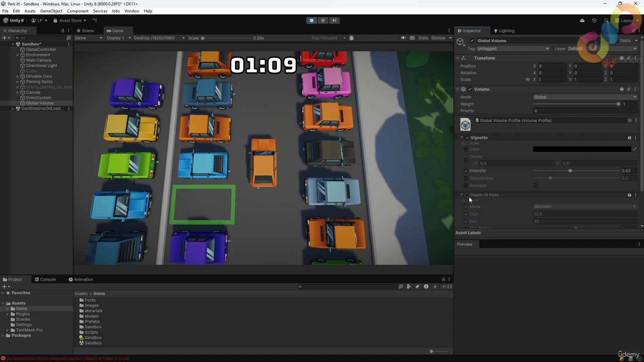Image resolution: width=644 pixels, height=362 pixels.
Task: Pick vignette color with the eyedropper
Action: click(x=634, y=149)
